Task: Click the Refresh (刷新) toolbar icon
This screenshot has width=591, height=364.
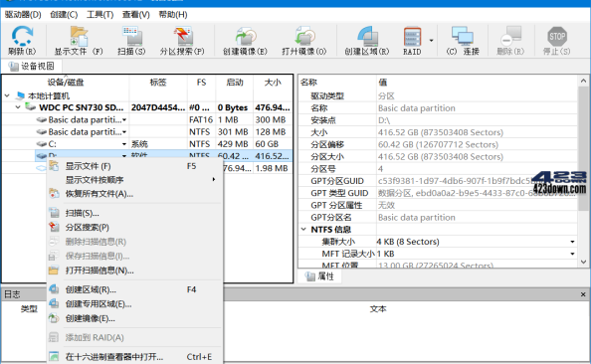Action: (22, 41)
